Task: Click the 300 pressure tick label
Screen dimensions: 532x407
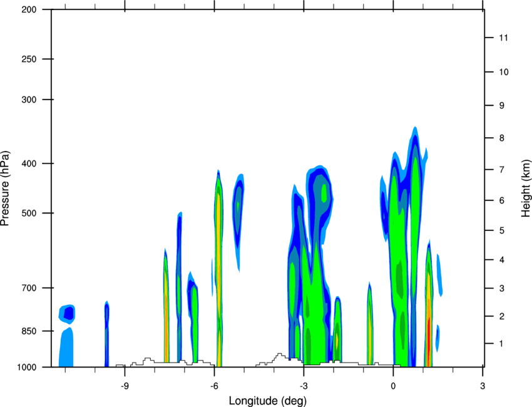Action: (29, 100)
